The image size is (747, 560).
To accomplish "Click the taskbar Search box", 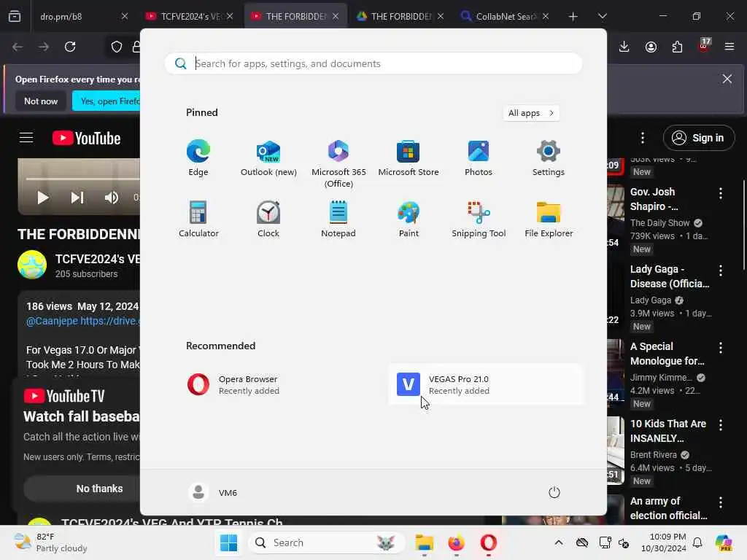I will [326, 542].
